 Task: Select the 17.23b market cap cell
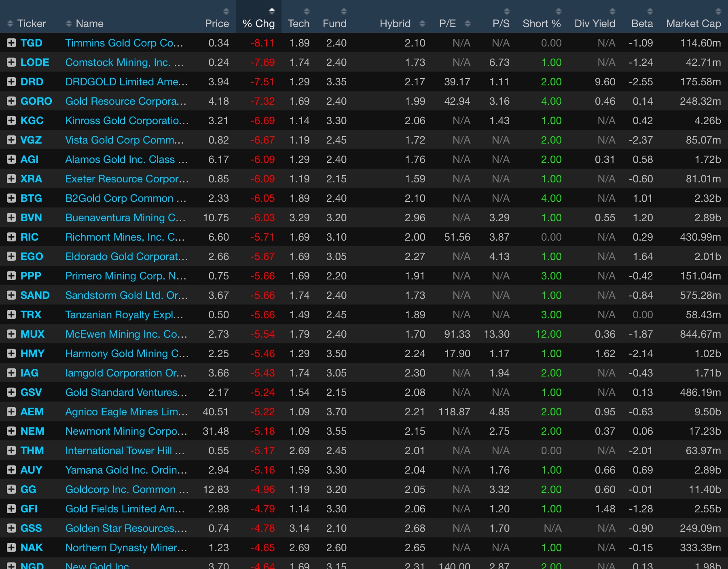[705, 431]
